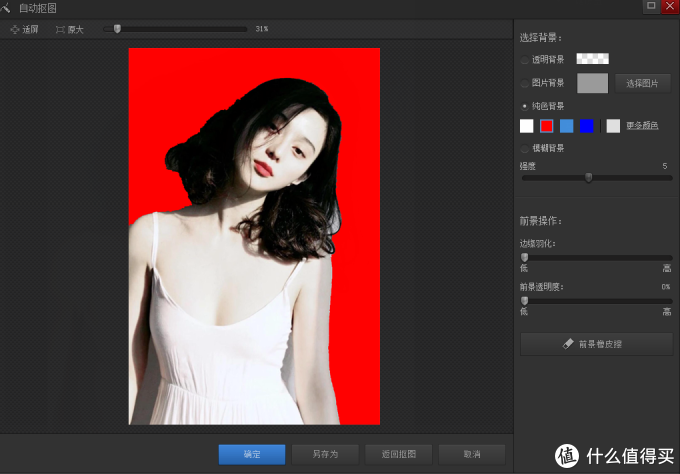
Task: Pick the white color swatch
Action: (x=527, y=126)
